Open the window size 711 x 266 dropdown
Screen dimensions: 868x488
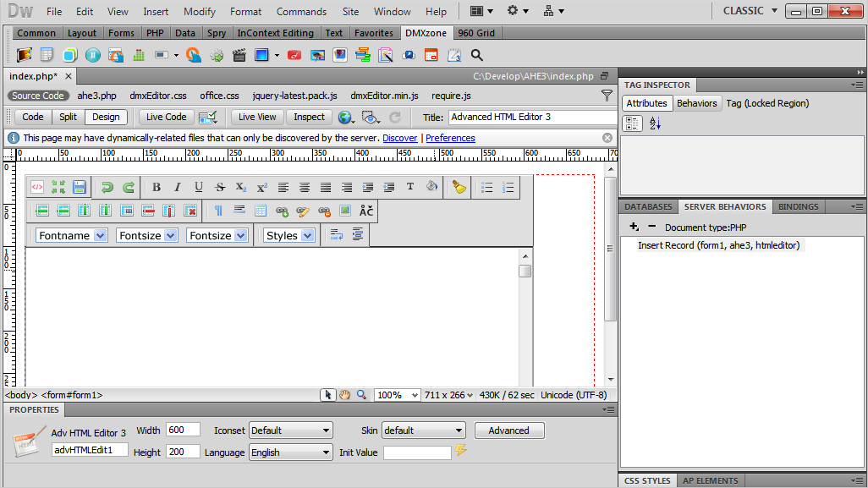coord(448,395)
